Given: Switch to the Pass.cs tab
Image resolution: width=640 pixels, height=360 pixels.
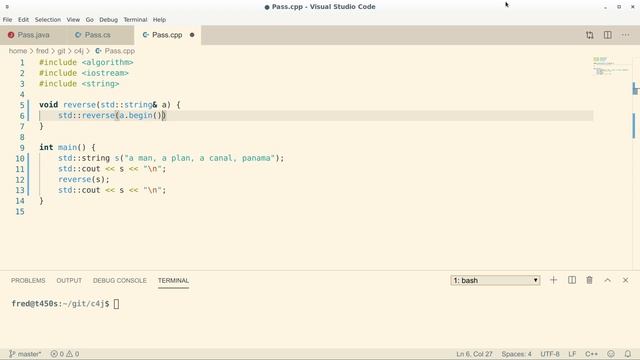Looking at the screenshot, I should click(98, 35).
